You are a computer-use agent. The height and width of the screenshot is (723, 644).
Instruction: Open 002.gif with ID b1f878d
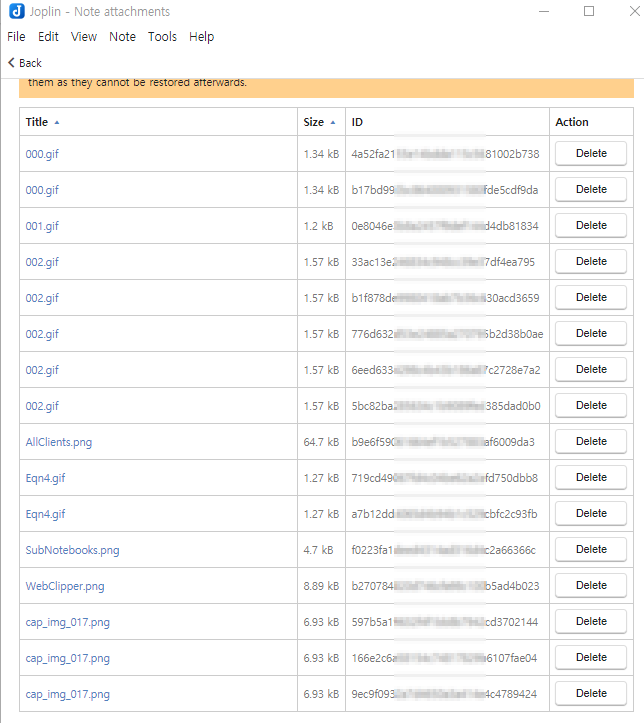pyautogui.click(x=42, y=298)
